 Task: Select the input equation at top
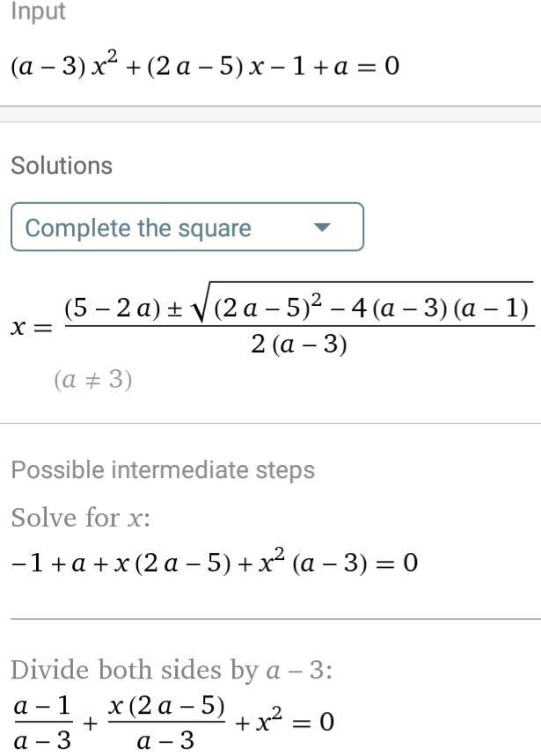[204, 67]
